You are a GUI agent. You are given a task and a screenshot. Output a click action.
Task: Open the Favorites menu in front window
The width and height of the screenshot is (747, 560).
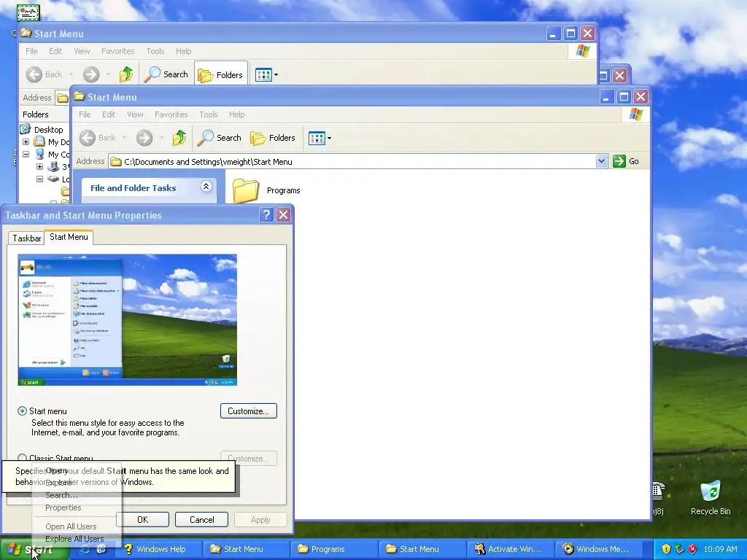171,114
